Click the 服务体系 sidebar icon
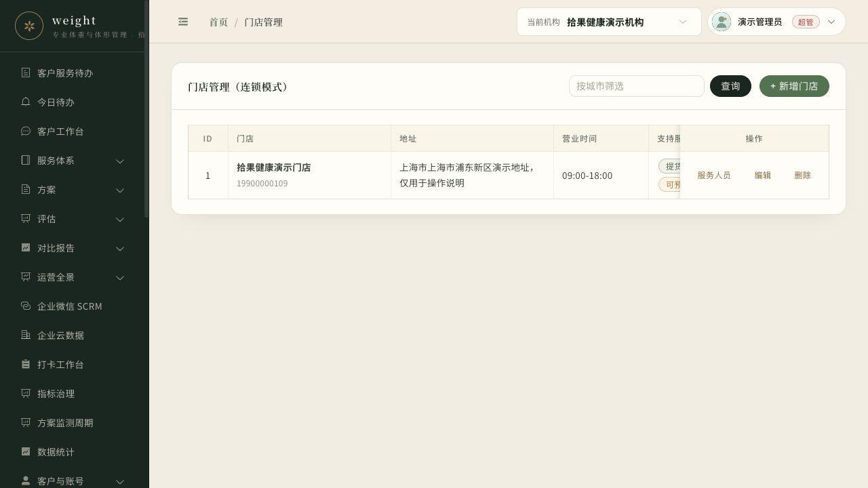 [x=26, y=160]
